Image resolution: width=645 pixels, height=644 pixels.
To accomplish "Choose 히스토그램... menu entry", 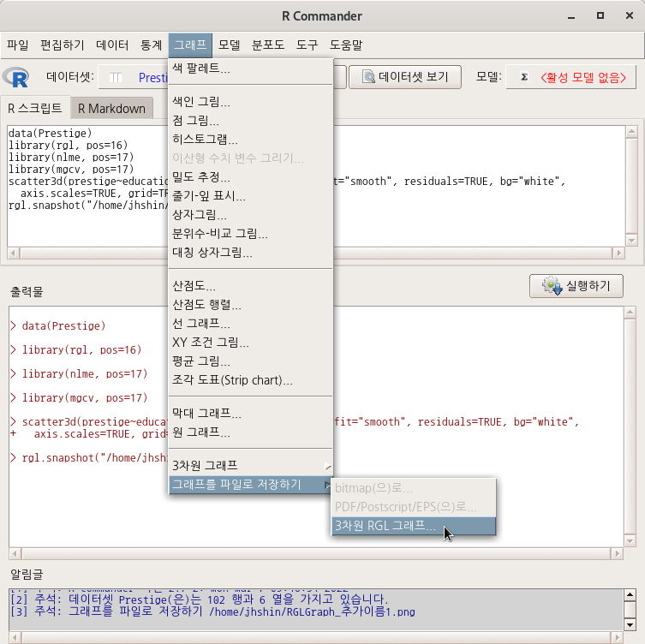I will pos(250,140).
